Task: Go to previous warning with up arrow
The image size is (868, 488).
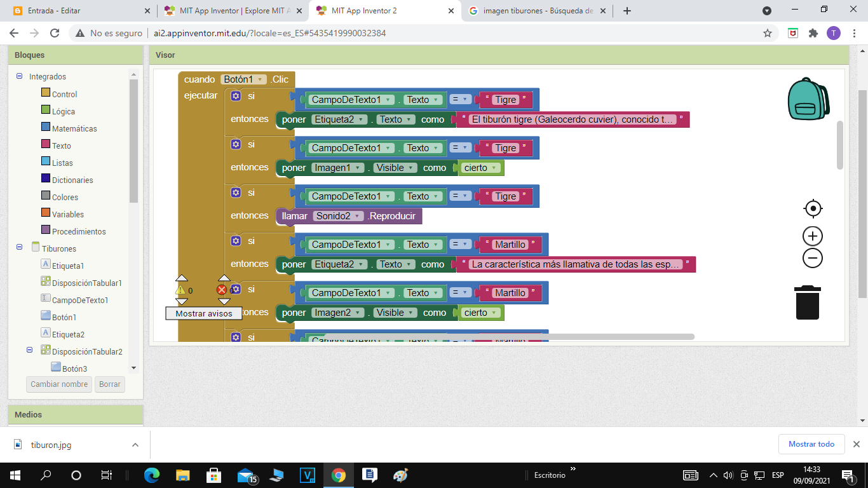Action: pyautogui.click(x=182, y=278)
